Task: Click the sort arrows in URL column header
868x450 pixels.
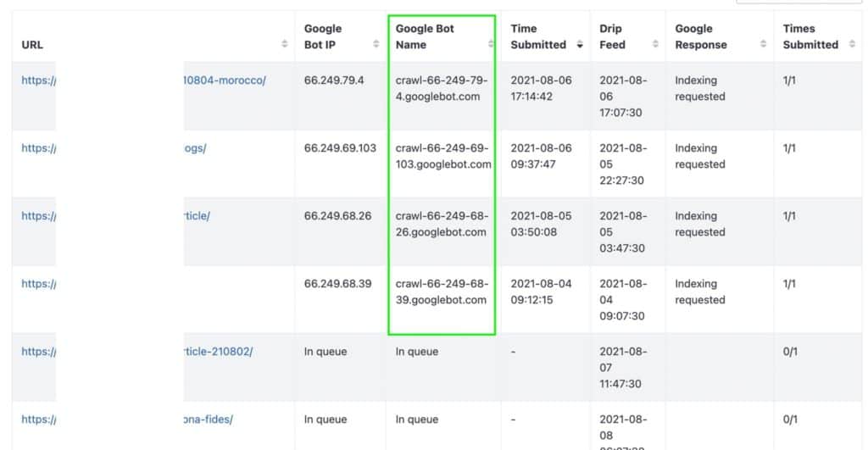Action: click(284, 44)
